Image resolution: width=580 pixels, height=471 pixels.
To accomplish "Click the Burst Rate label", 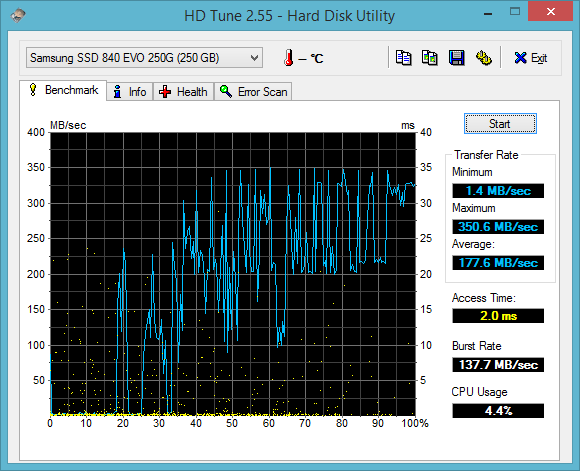I will pos(477,346).
